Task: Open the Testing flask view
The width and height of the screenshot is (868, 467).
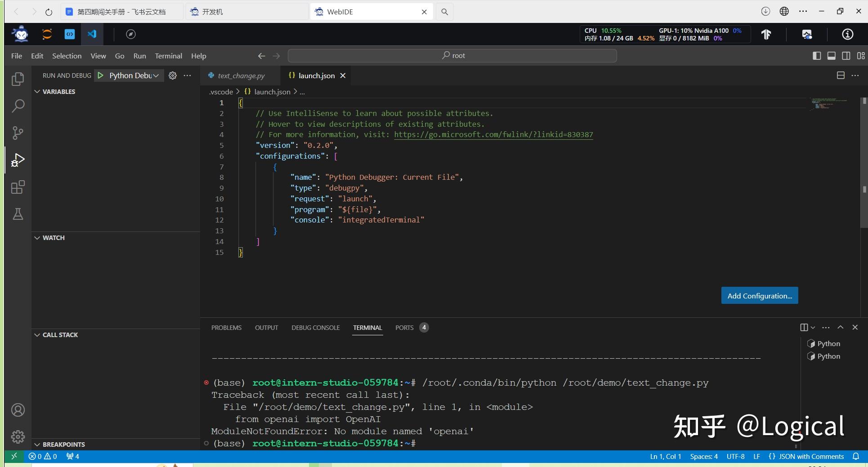Action: [x=18, y=214]
